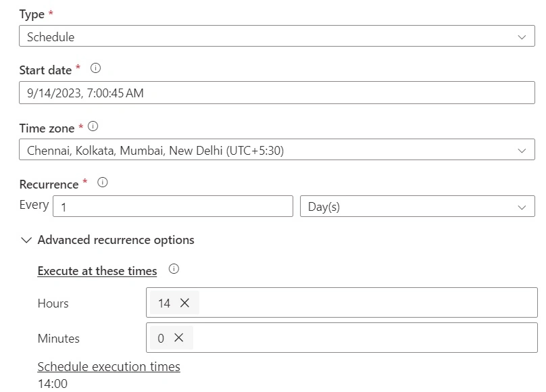
Task: Open the Type dropdown showing Schedule
Action: click(277, 36)
